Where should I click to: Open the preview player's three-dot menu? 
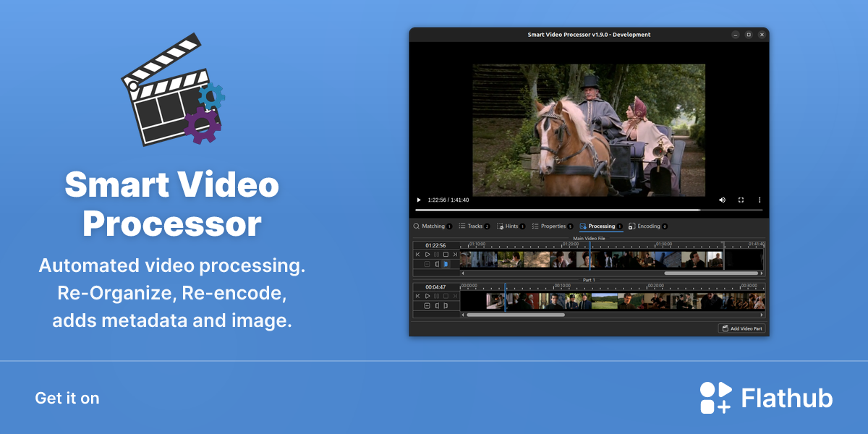click(x=759, y=200)
